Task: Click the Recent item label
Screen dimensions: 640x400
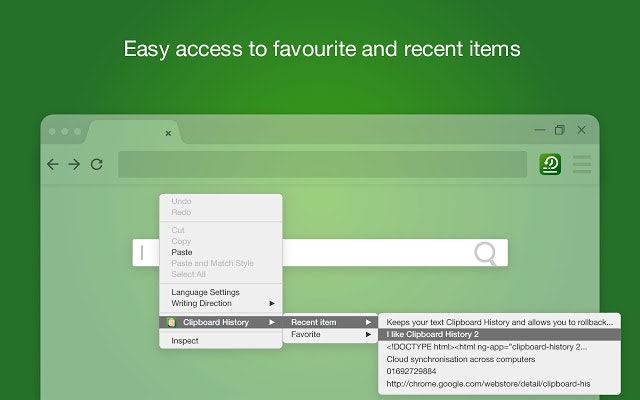Action: tap(314, 322)
